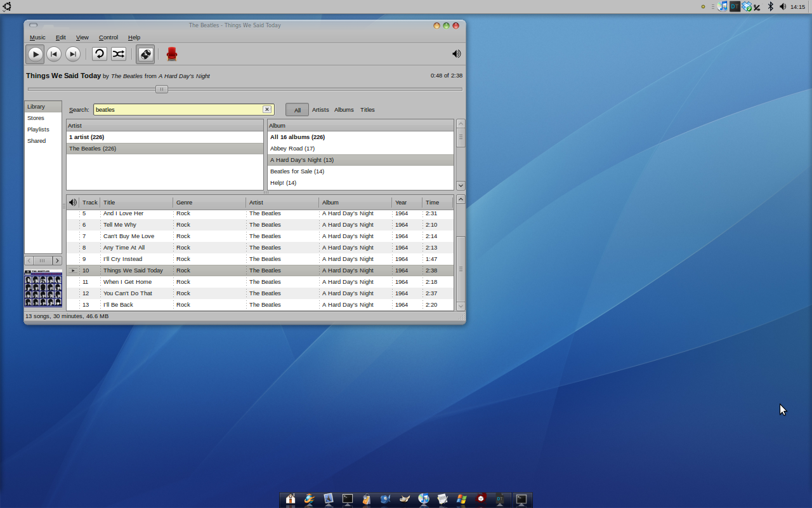Select Library in the sidebar
The image size is (812, 508).
pyautogui.click(x=43, y=107)
